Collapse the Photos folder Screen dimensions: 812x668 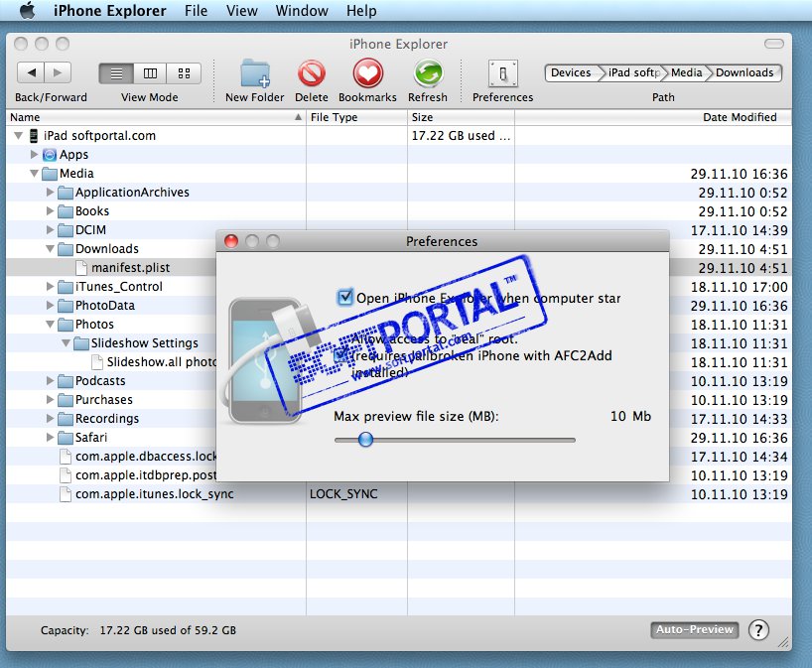51,325
